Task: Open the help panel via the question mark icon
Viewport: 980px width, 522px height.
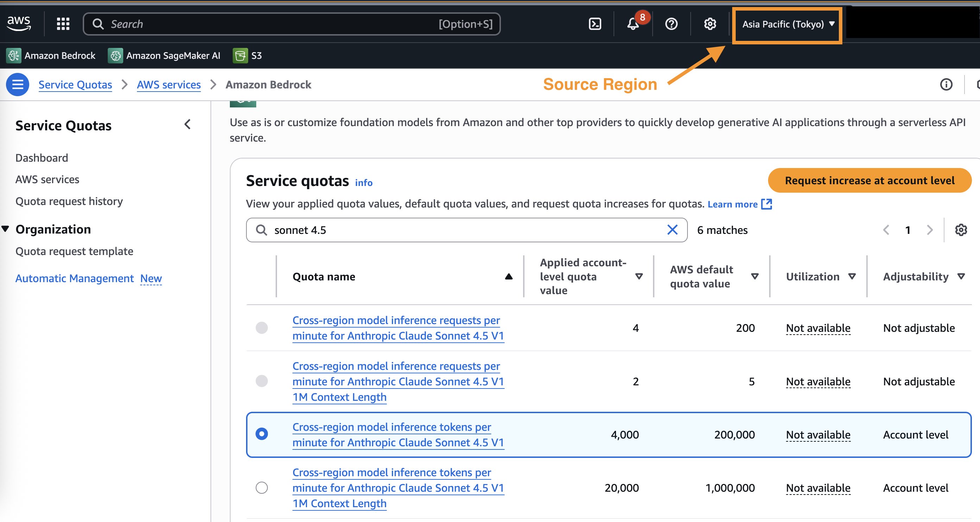Action: coord(672,24)
